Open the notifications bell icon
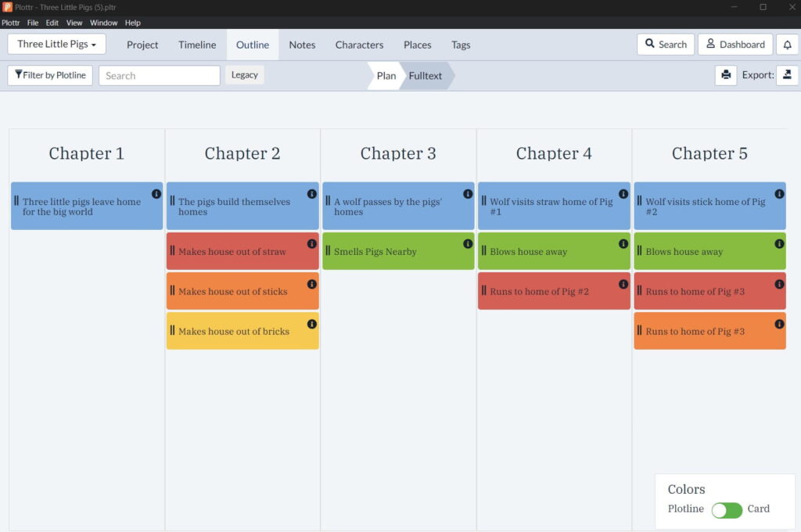 point(788,45)
